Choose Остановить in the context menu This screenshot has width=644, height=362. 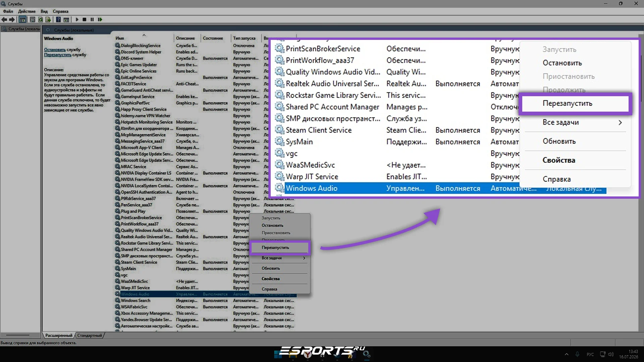(x=280, y=226)
